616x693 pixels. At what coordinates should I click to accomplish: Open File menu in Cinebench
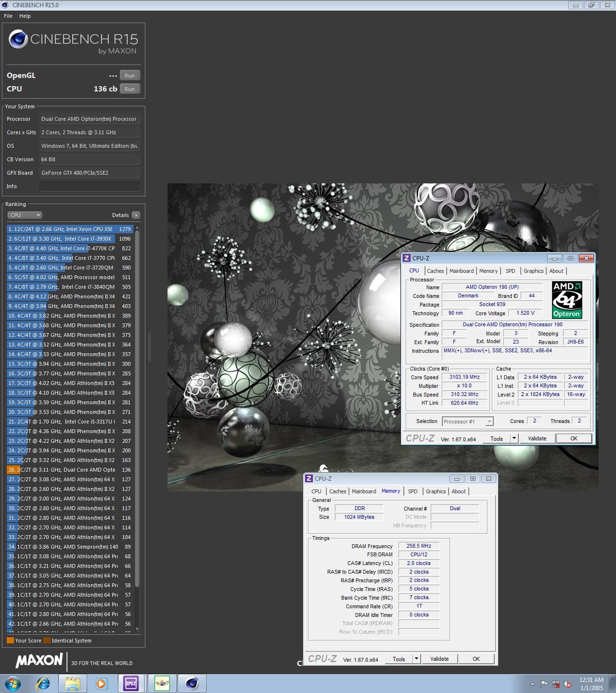click(8, 16)
